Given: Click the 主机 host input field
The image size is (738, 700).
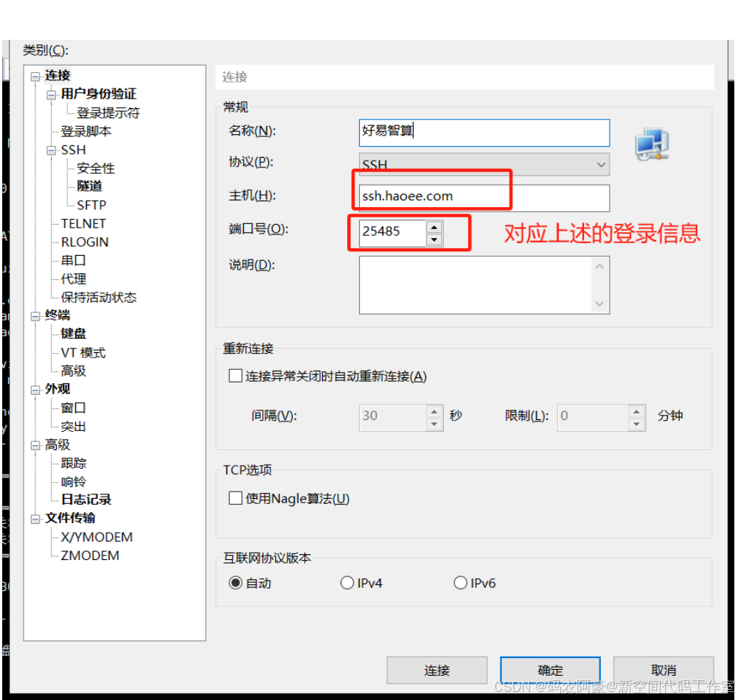Looking at the screenshot, I should coord(484,197).
